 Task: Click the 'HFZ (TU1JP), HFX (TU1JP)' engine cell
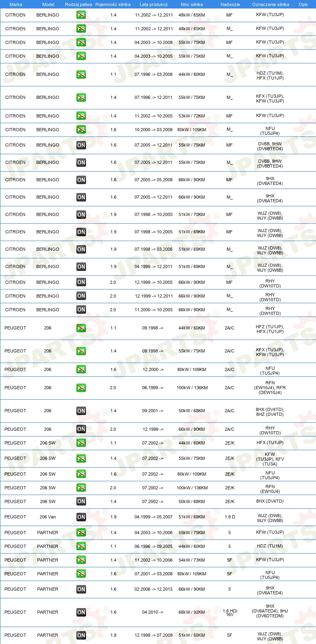270,329
